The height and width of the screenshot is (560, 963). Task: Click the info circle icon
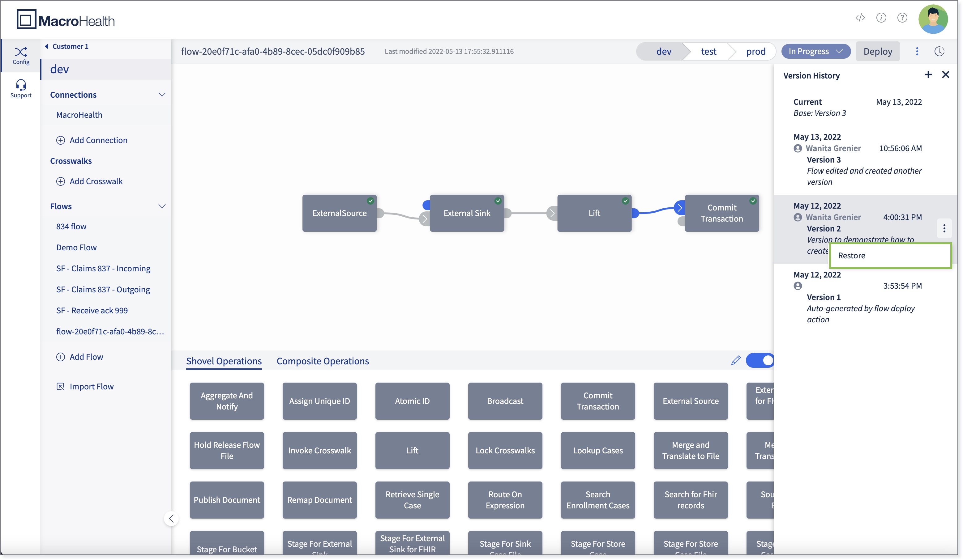click(x=881, y=18)
